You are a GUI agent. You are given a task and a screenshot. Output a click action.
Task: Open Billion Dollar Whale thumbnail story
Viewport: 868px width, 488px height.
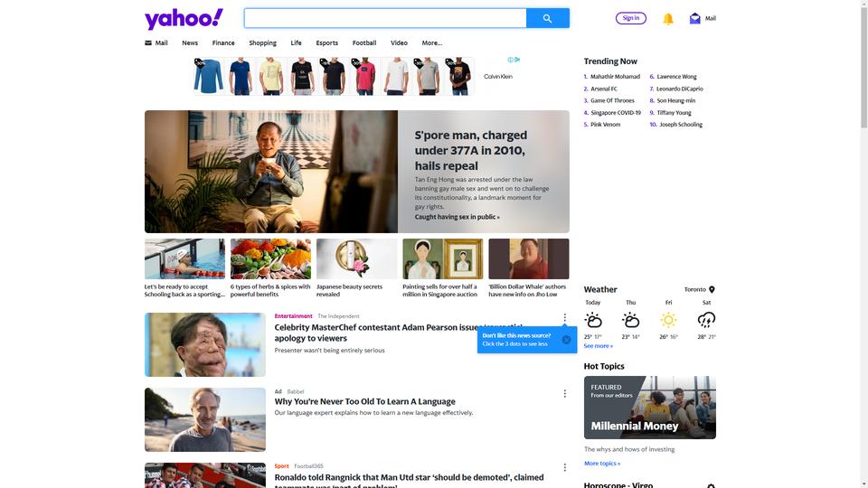point(529,259)
